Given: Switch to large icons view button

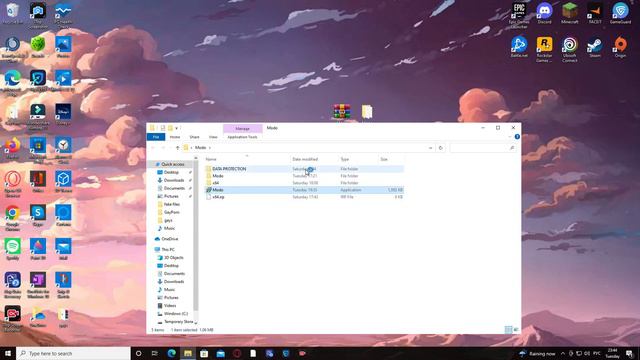Looking at the screenshot, I should click(x=516, y=329).
